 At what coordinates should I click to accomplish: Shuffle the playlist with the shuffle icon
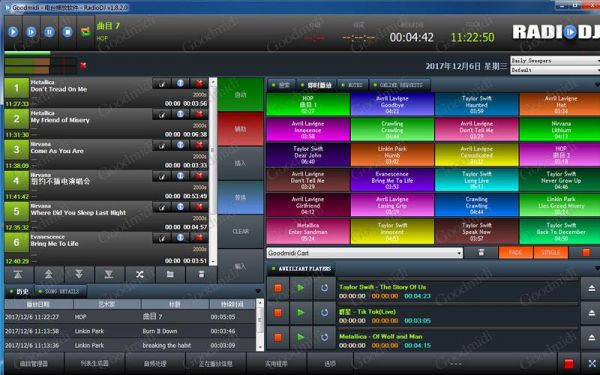click(140, 275)
